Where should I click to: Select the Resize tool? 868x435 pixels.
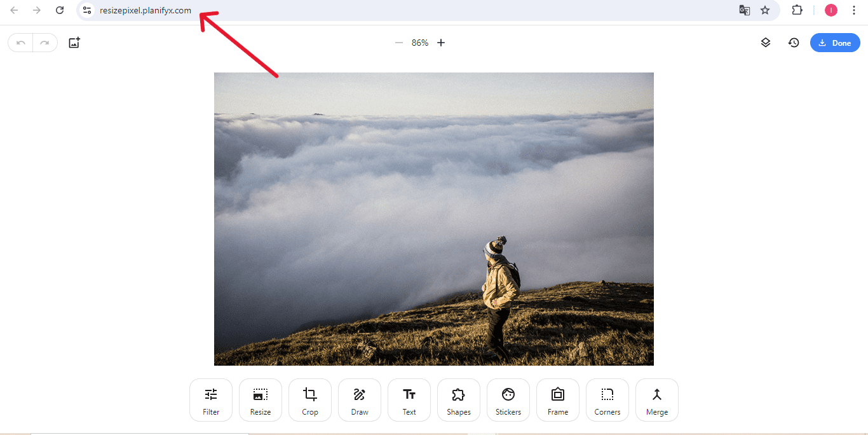(261, 400)
